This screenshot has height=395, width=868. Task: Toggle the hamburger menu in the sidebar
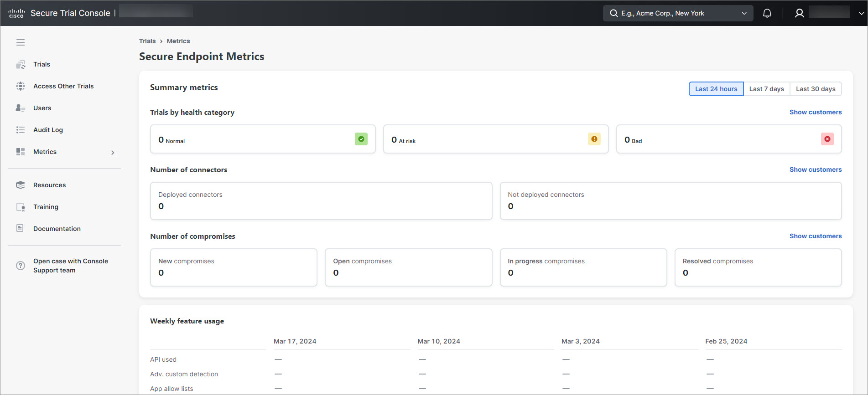pyautogui.click(x=21, y=42)
